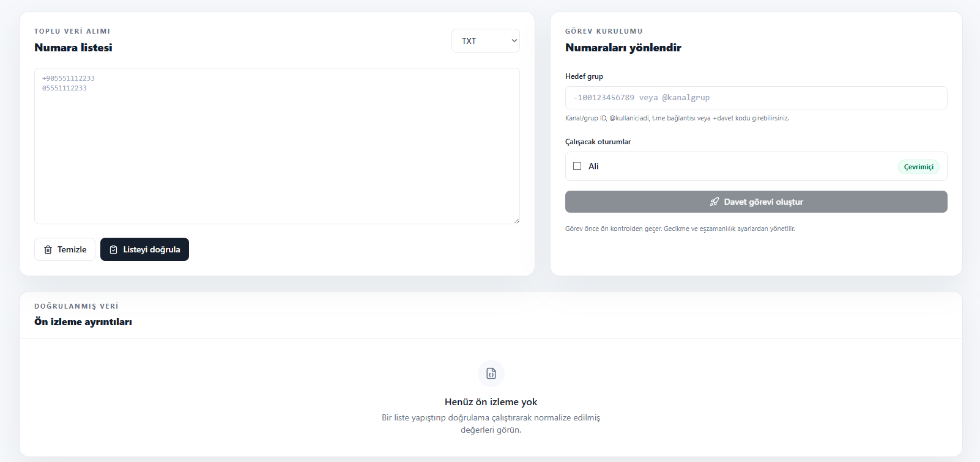
Task: Click the resize handle of the number textarea
Action: pyautogui.click(x=516, y=221)
